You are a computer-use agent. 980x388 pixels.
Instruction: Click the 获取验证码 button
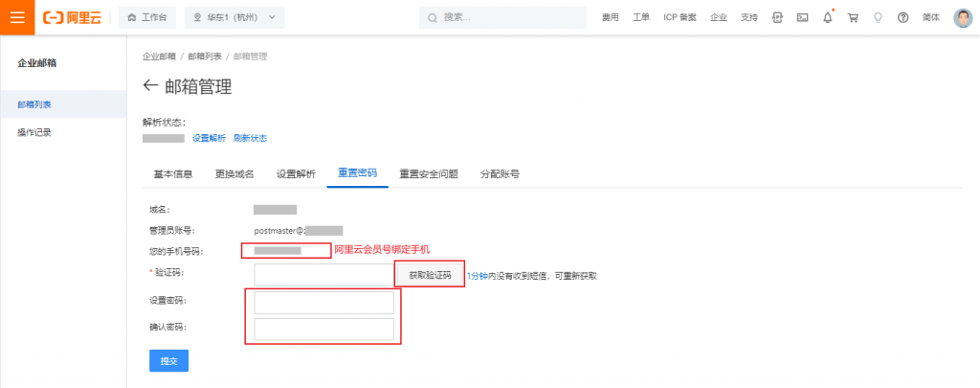(429, 275)
